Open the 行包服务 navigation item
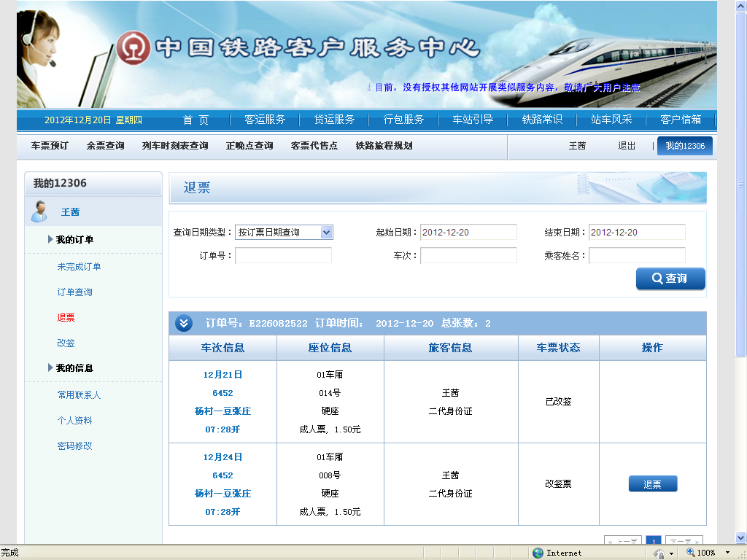The image size is (747, 560). click(x=403, y=120)
